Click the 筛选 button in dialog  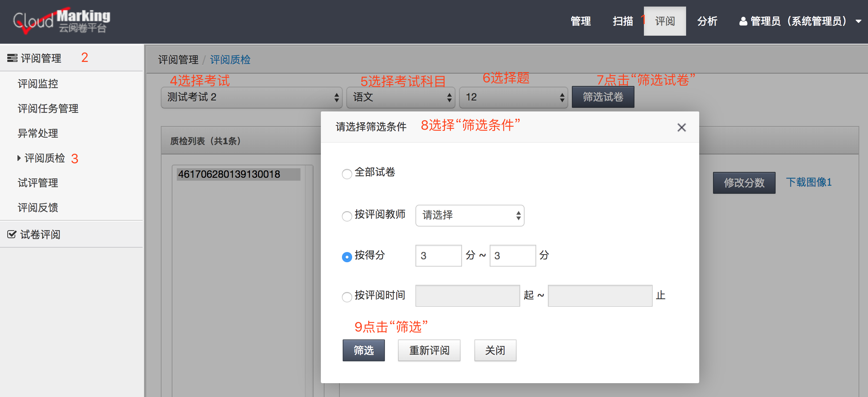(363, 350)
